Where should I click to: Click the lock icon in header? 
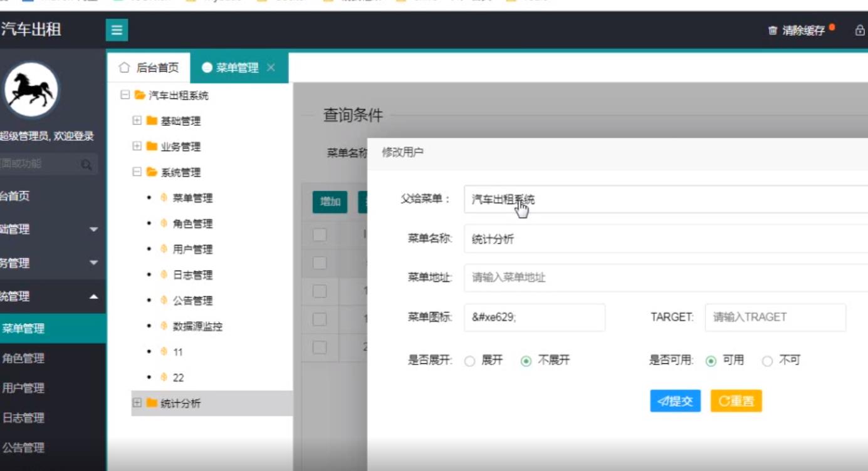860,31
